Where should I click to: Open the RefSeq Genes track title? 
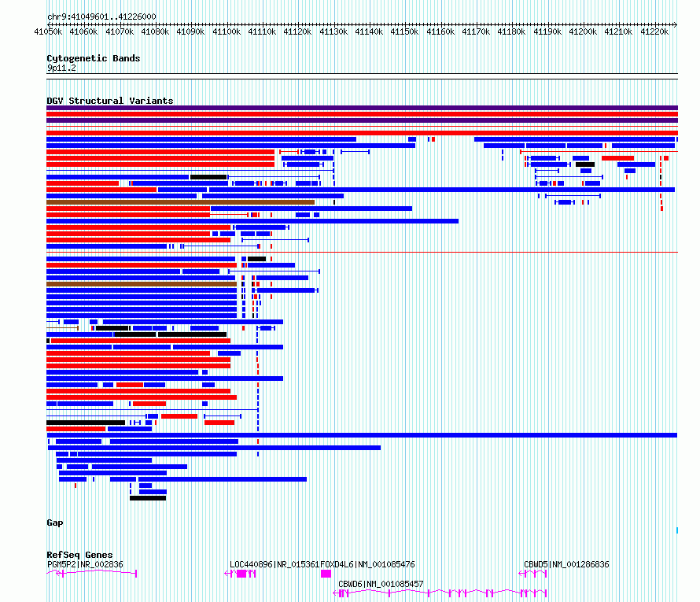click(79, 555)
